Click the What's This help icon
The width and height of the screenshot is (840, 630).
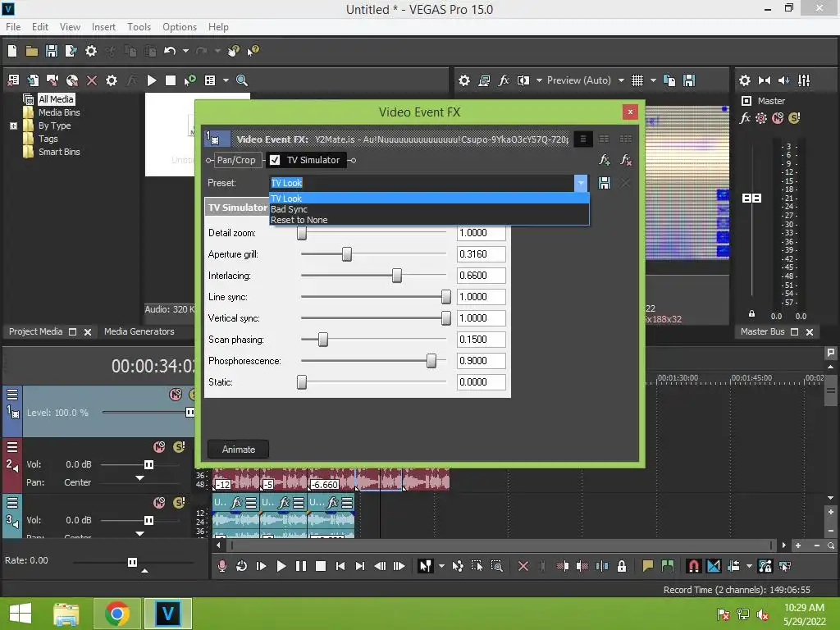click(x=253, y=51)
